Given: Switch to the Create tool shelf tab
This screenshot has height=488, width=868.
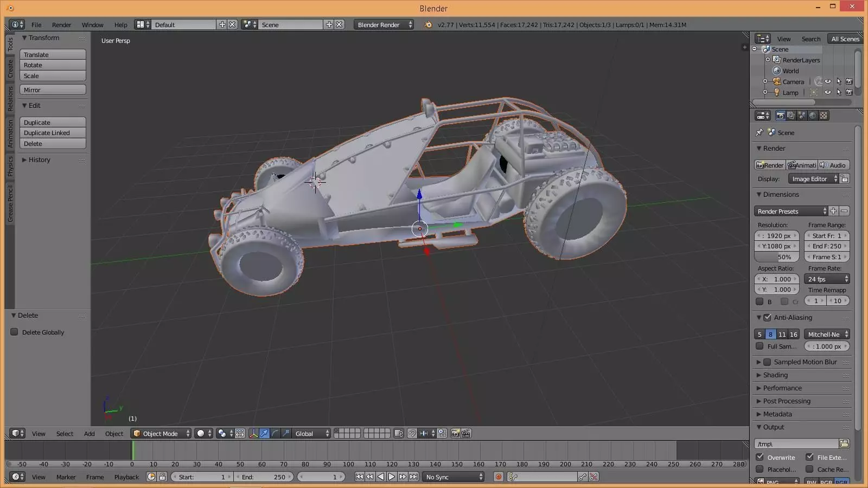Looking at the screenshot, I should point(10,68).
